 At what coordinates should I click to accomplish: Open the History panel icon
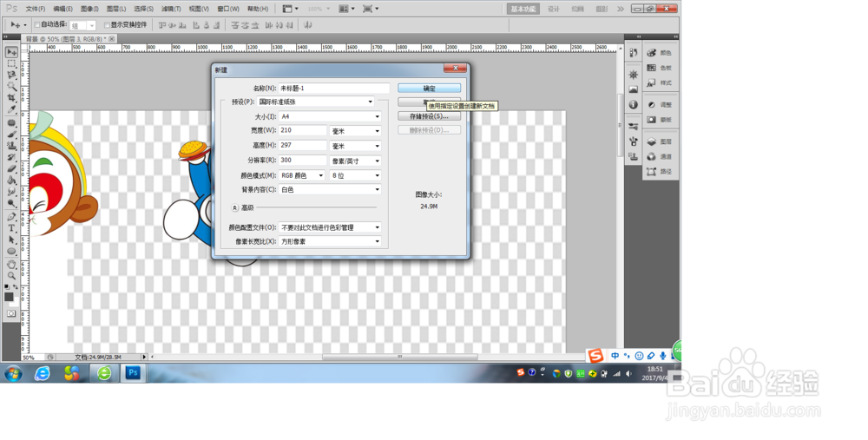[x=634, y=53]
